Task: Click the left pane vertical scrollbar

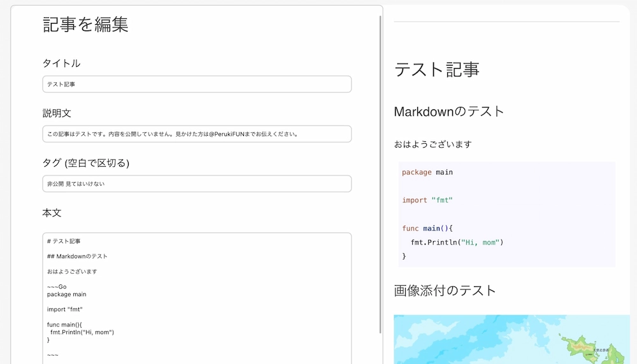Action: [x=380, y=172]
